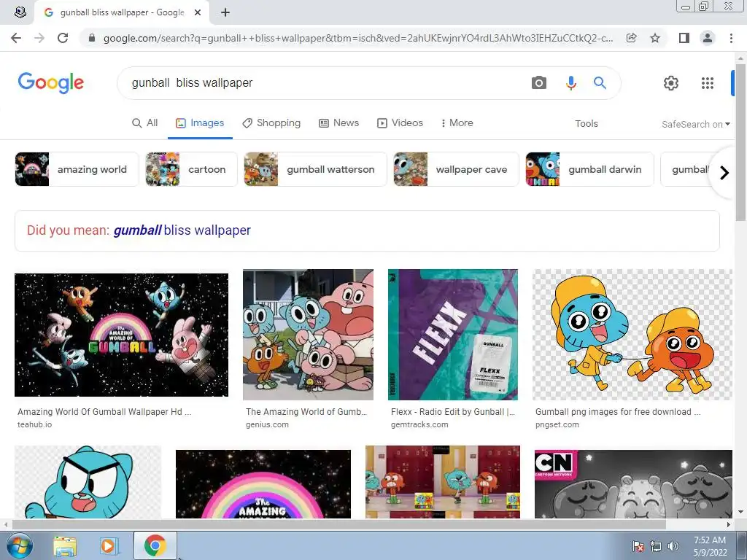The height and width of the screenshot is (560, 747).
Task: Filter by the wallpaper cave chip
Action: coord(456,169)
